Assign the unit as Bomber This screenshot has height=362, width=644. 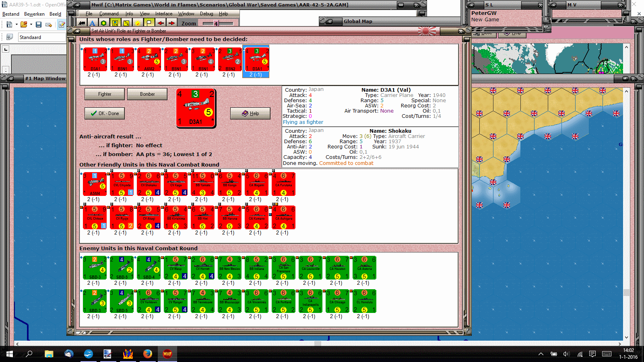tap(147, 94)
